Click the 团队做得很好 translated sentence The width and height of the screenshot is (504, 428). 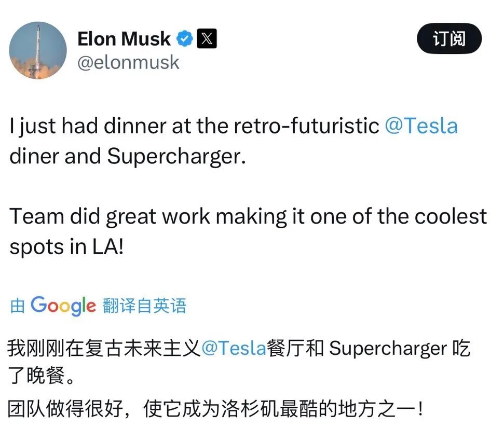pyautogui.click(x=65, y=409)
